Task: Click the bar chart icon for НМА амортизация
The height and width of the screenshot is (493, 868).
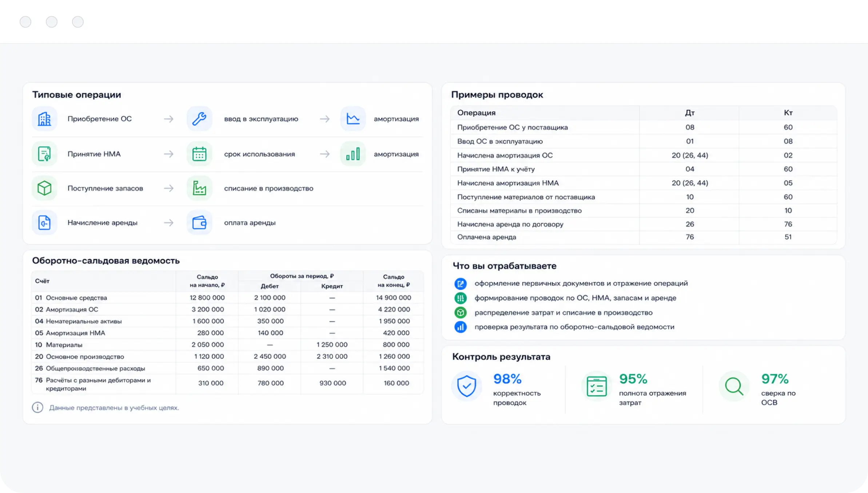Action: point(353,154)
